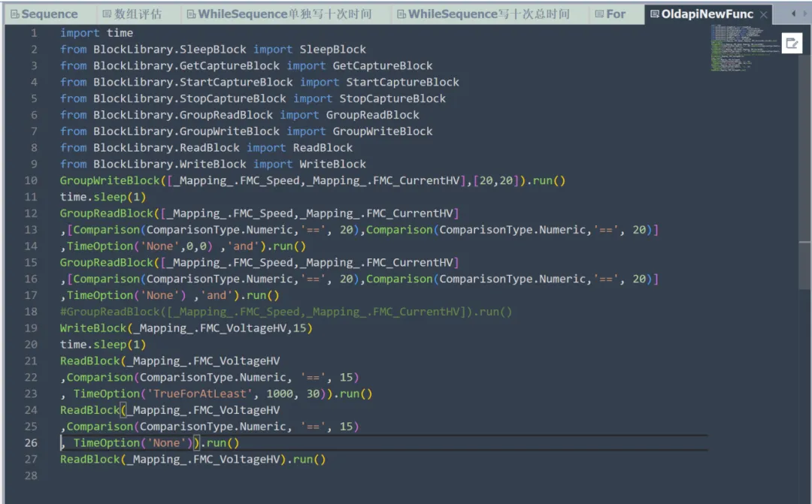Click the commented #GroupReadBlock line 18

pyautogui.click(x=286, y=312)
